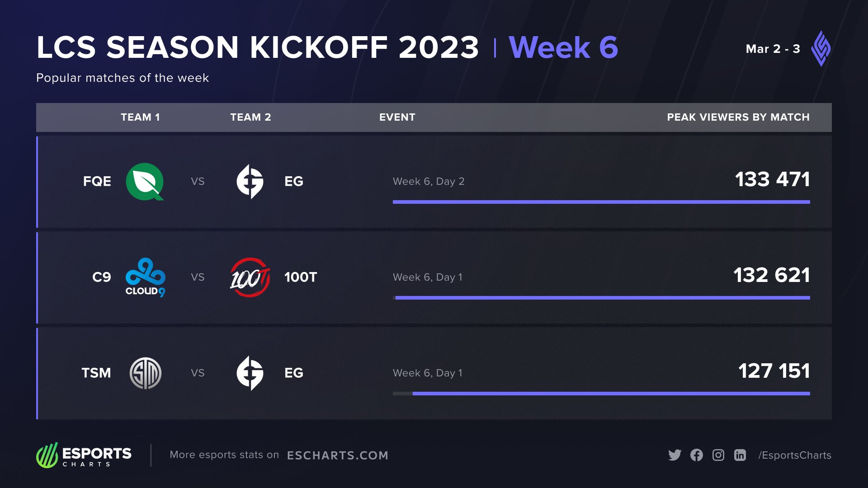
Task: Click the Evil Geniuses logo in TSM row
Action: coord(250,373)
